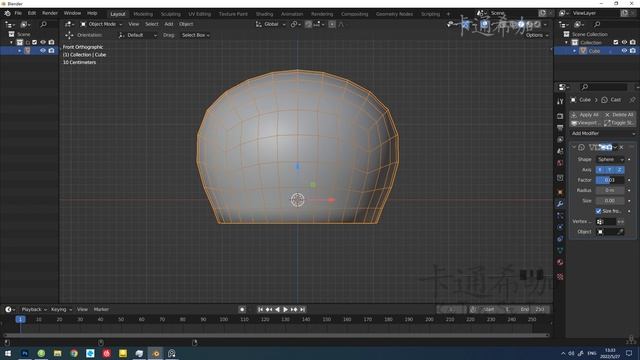Viewport: 640px width, 360px height.
Task: Toggle the Z axis button in Cast modifier
Action: coord(619,170)
